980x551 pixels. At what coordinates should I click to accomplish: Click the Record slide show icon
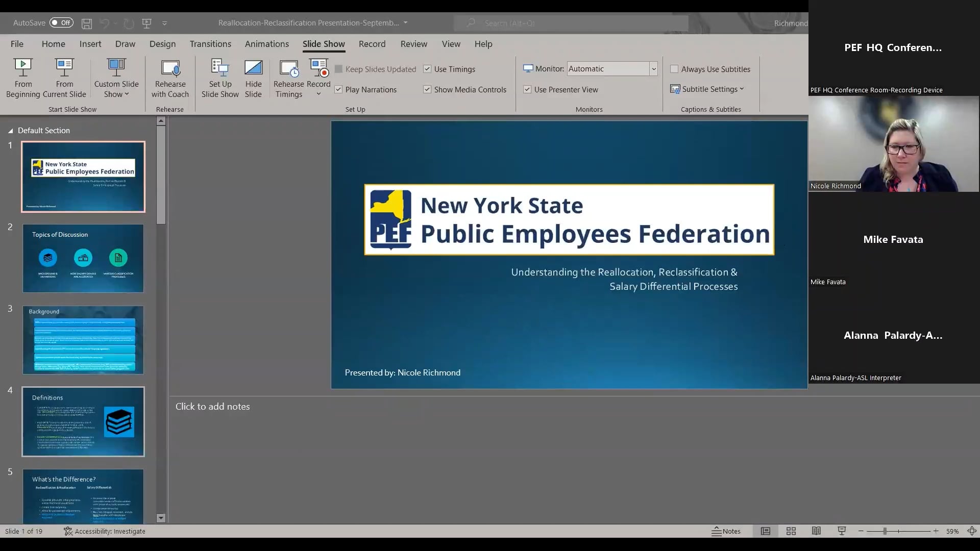(x=319, y=68)
